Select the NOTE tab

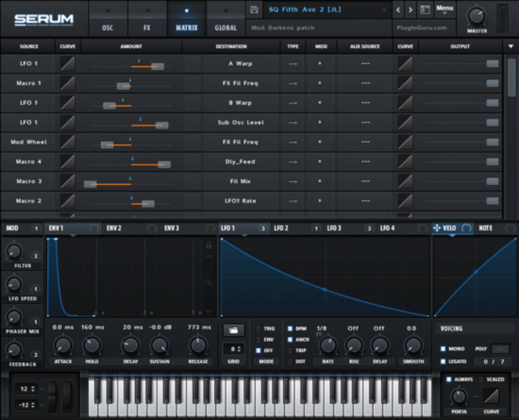(x=495, y=228)
